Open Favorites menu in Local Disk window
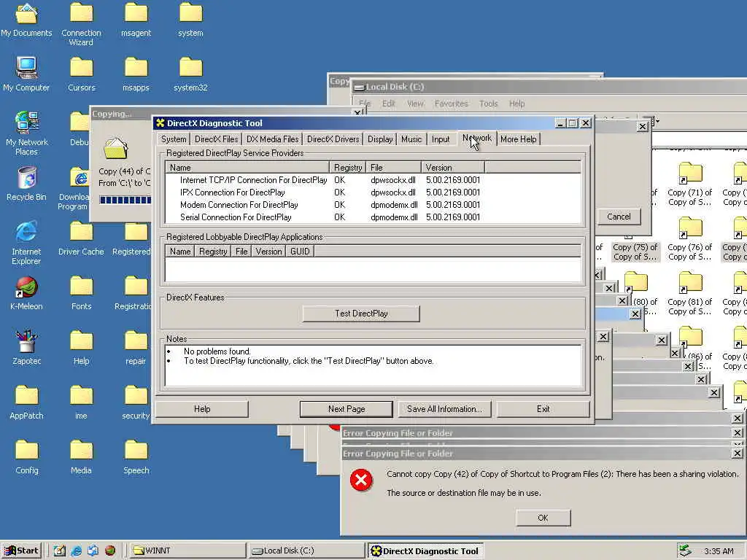This screenshot has width=747, height=560. [451, 104]
